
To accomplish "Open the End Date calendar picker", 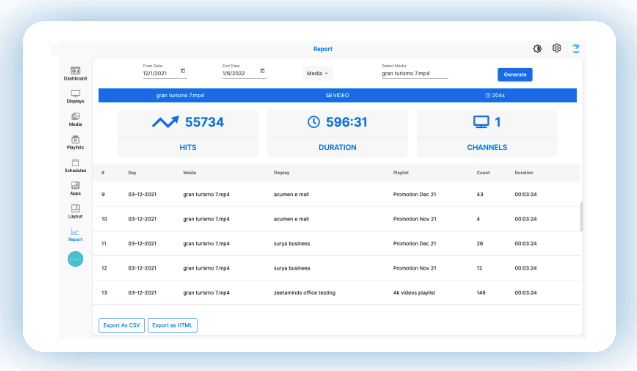I will click(262, 71).
